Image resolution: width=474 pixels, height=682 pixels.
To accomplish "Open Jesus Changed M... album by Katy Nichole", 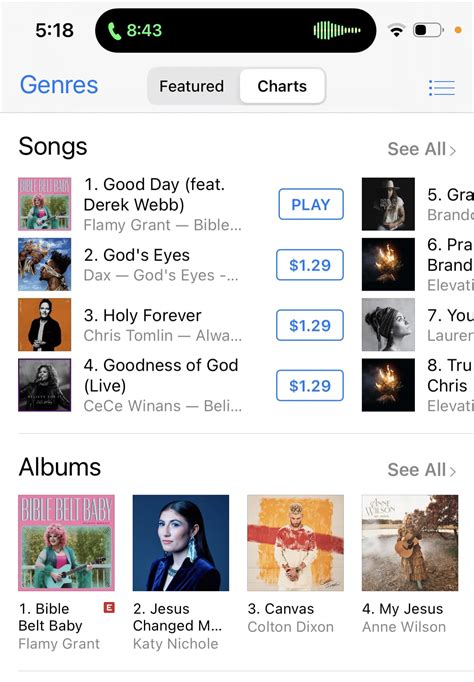I will click(181, 542).
